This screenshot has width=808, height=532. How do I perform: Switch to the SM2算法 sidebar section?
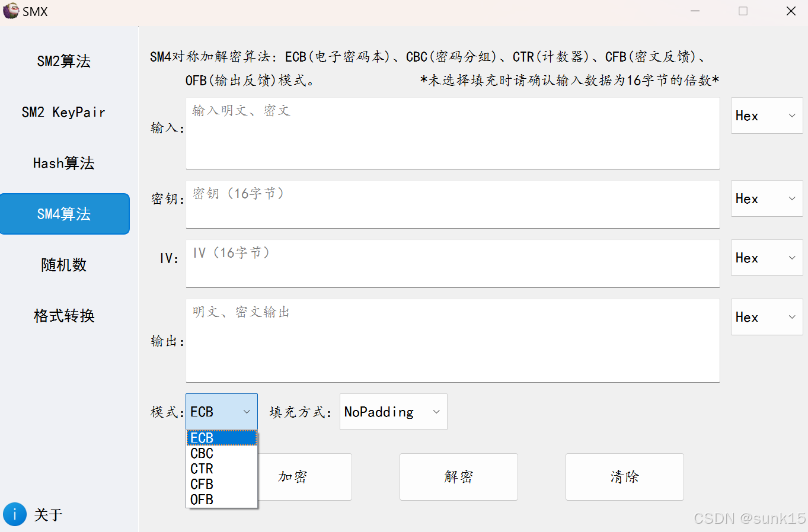(64, 60)
